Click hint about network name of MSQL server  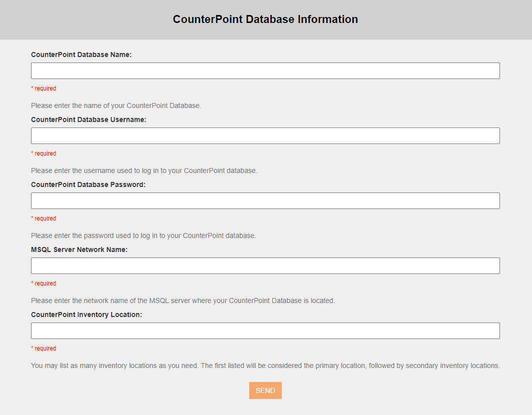[183, 300]
